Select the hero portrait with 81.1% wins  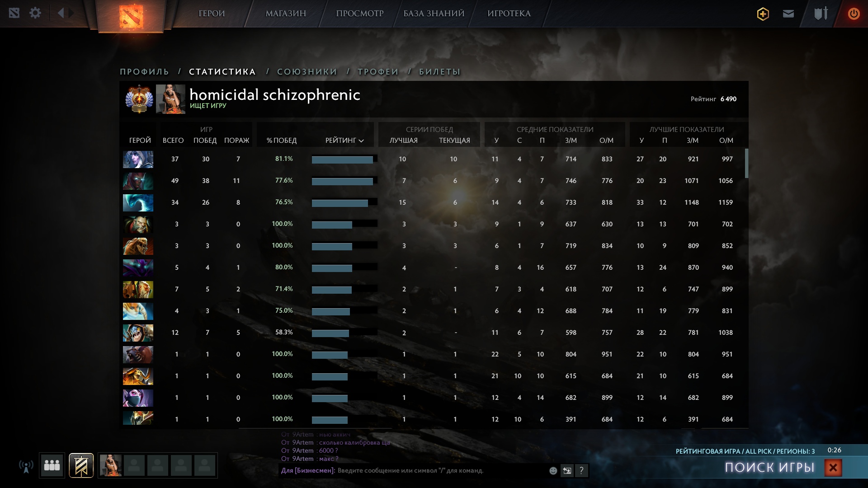[138, 160]
